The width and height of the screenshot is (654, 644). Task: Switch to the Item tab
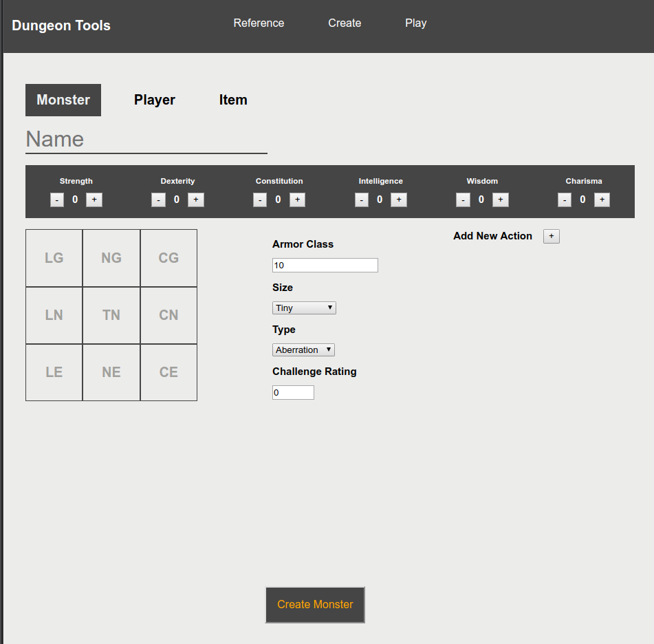233,100
